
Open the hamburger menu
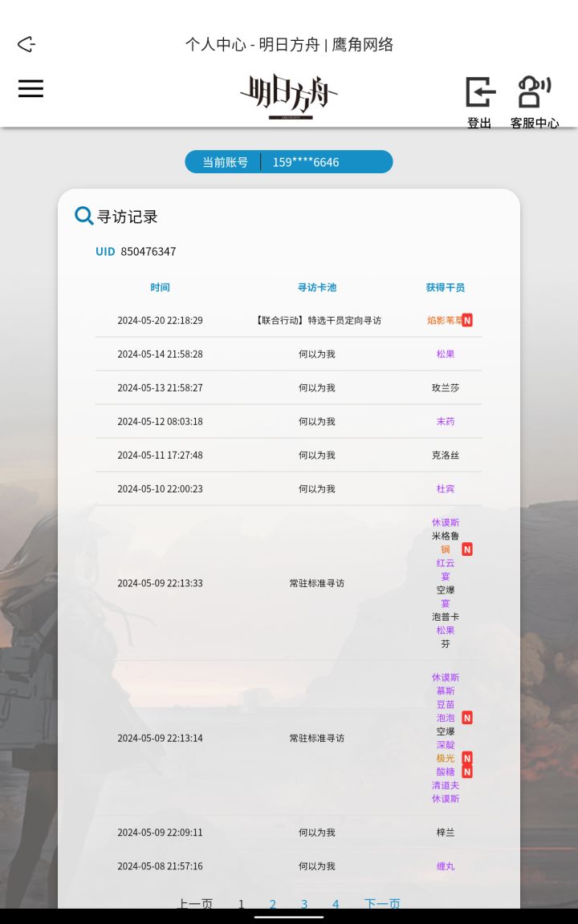(x=31, y=88)
